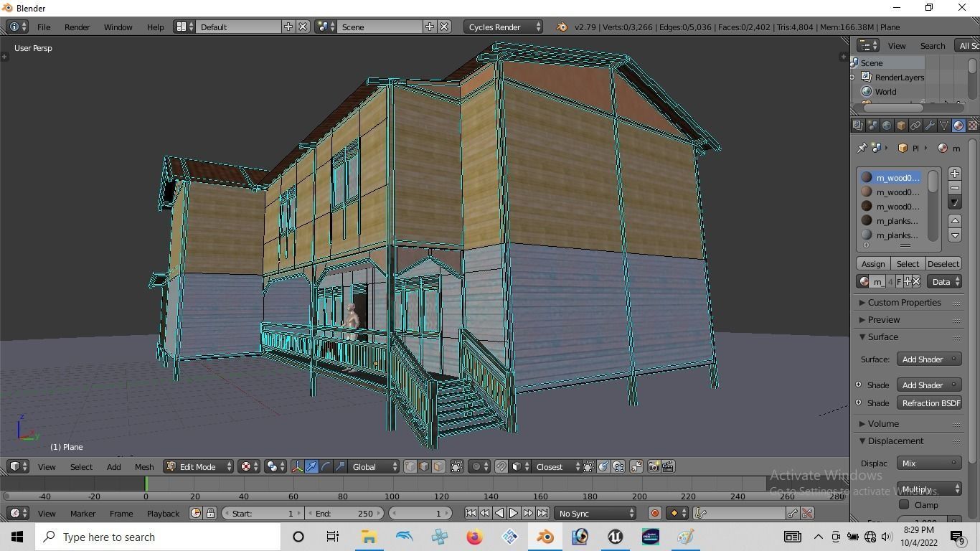Open the Multiply blend type dropdown
Image resolution: width=980 pixels, height=551 pixels.
pos(929,489)
